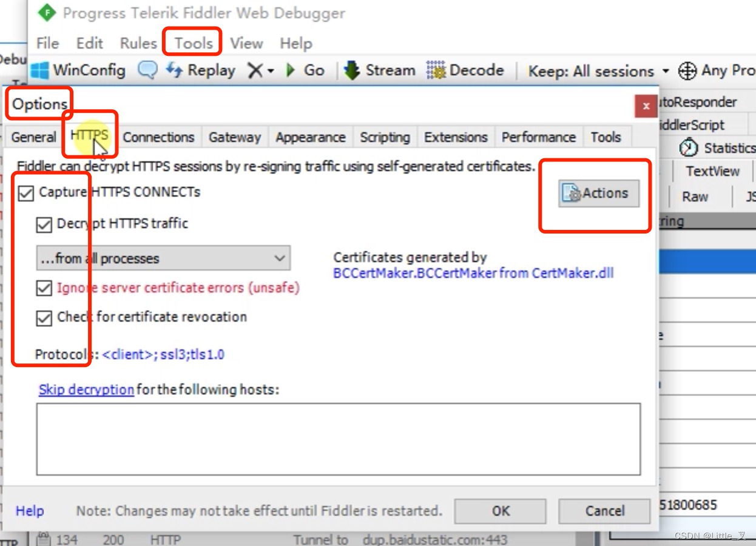The width and height of the screenshot is (756, 546).
Task: Open the AutoResponder tab behind dialog
Action: pyautogui.click(x=698, y=102)
